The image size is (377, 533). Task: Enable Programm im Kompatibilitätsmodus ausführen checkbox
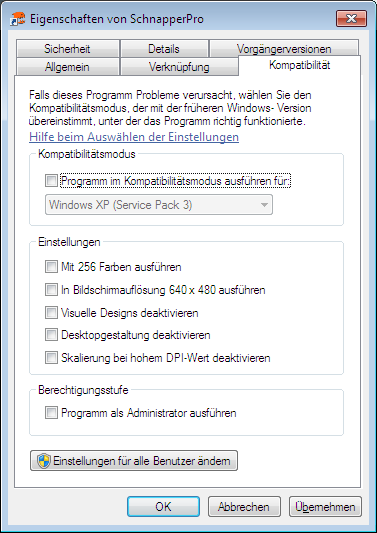coord(51,182)
